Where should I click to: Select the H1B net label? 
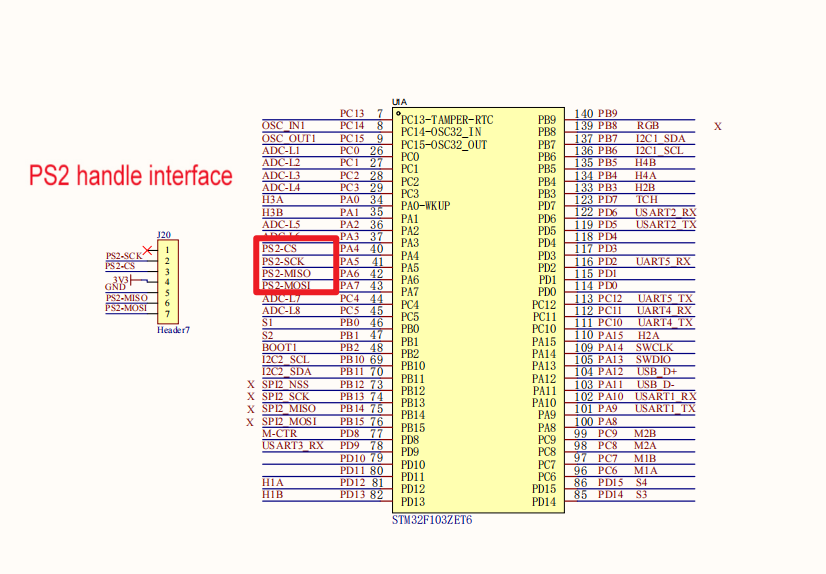[x=272, y=494]
